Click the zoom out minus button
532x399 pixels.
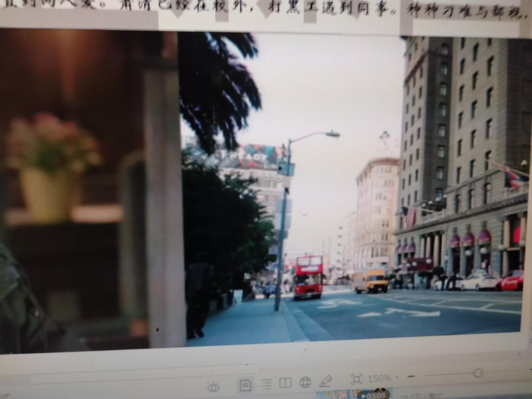point(412,376)
